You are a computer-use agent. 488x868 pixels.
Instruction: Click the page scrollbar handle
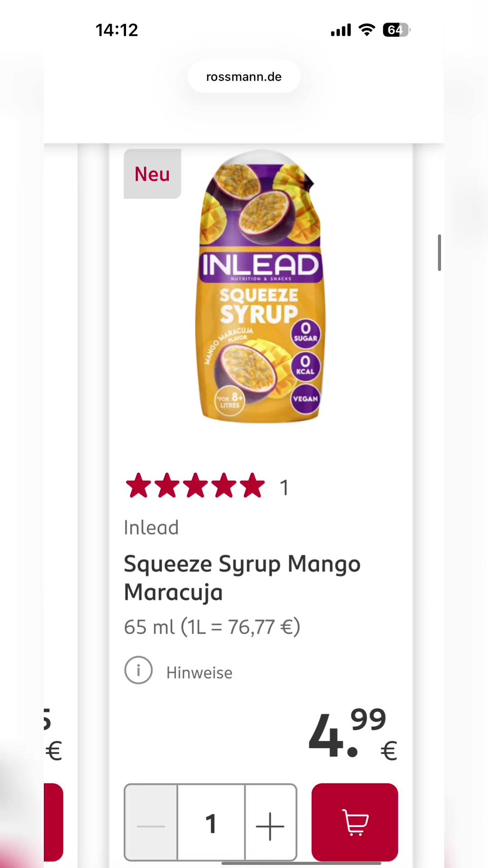point(439,253)
